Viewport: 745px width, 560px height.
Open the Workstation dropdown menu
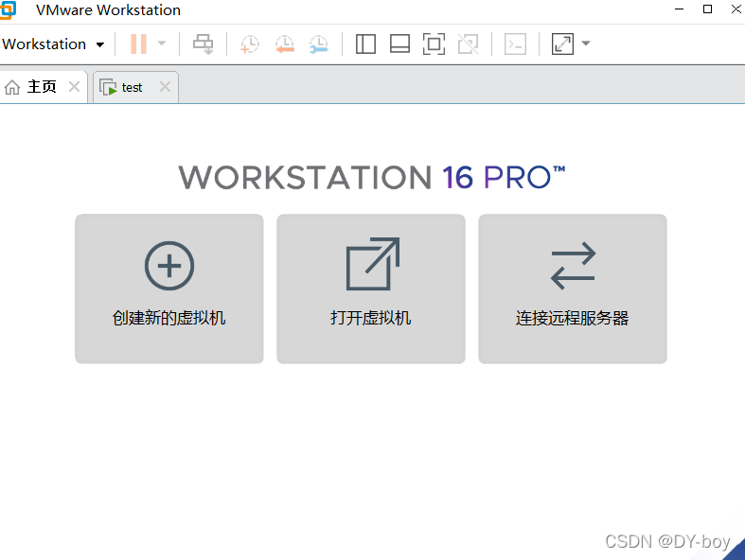[x=53, y=44]
